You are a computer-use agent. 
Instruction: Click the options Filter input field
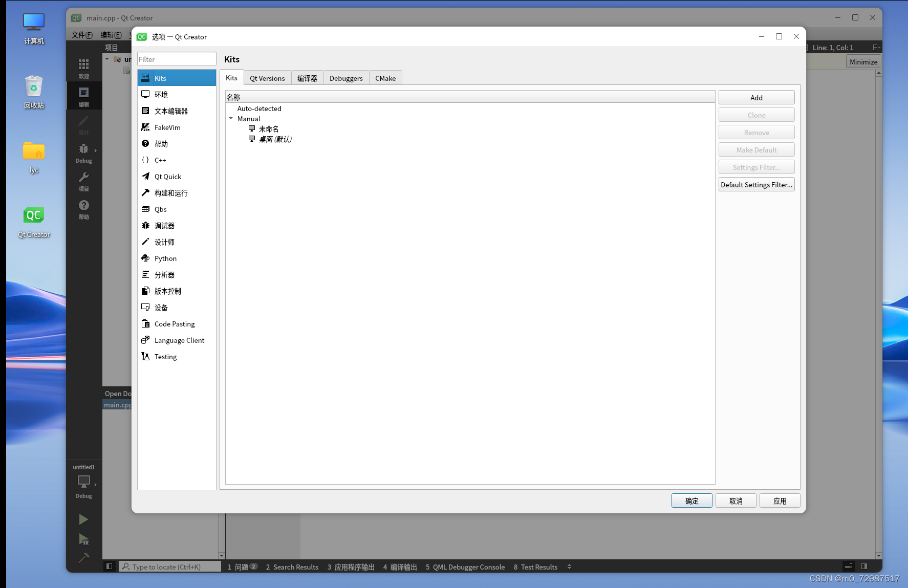click(177, 59)
